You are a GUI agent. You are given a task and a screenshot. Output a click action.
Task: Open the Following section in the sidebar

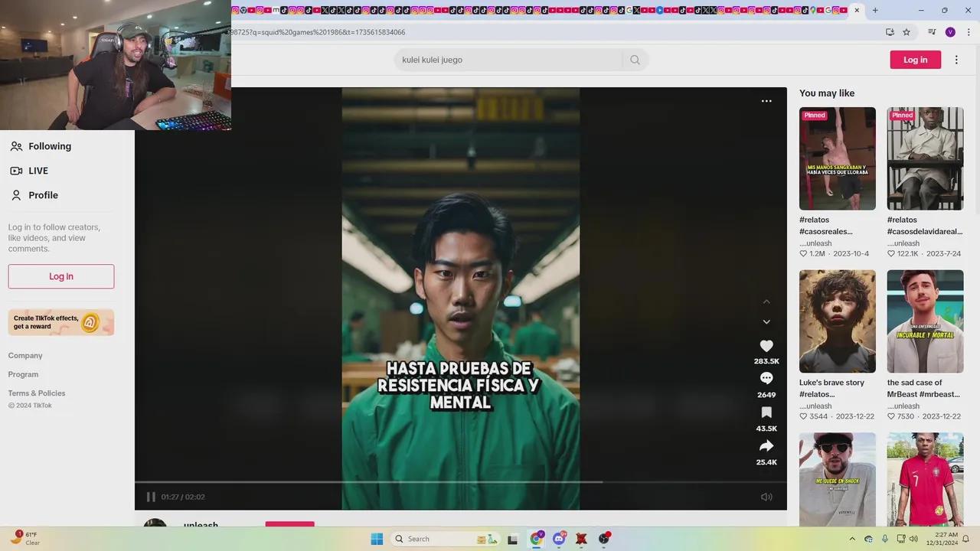(49, 146)
